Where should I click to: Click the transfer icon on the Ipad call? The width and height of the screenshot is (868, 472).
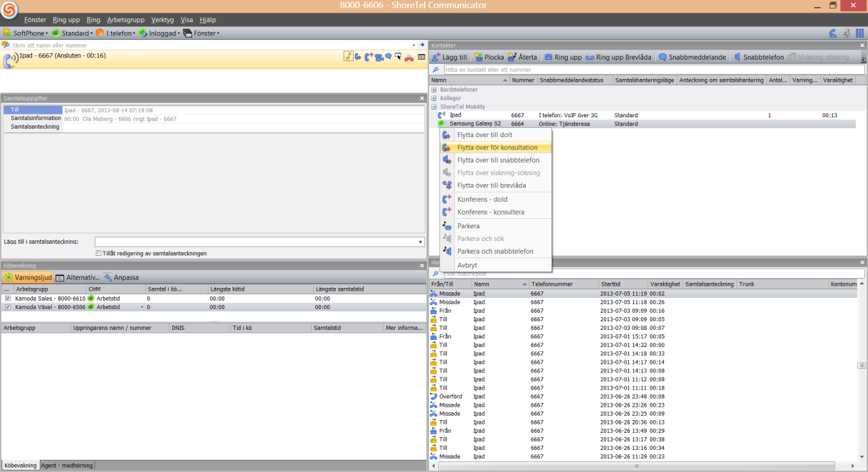(x=358, y=57)
